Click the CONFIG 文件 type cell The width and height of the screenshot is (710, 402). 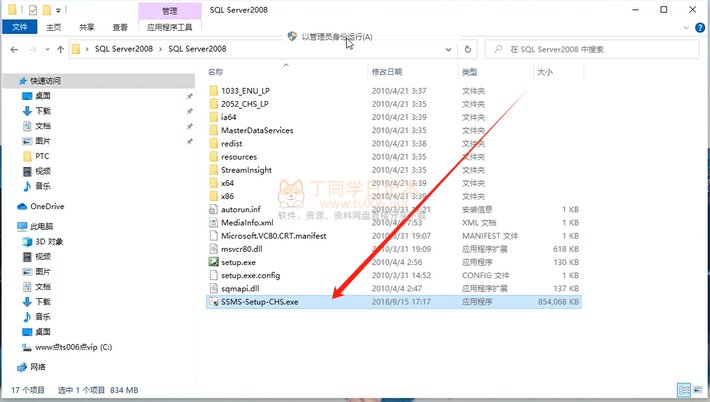point(485,275)
